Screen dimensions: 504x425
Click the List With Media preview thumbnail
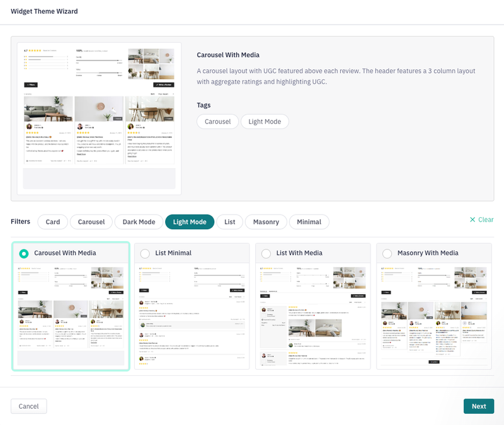click(x=312, y=316)
